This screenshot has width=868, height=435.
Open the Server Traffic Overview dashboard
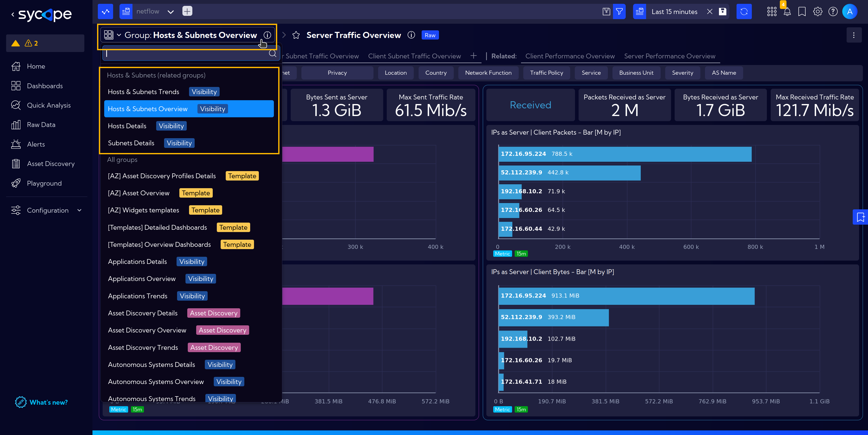[354, 35]
